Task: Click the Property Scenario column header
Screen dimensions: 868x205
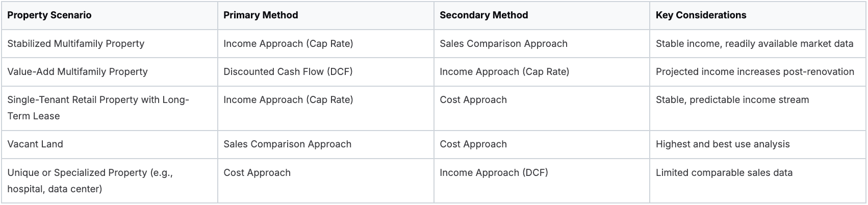Action: point(49,15)
